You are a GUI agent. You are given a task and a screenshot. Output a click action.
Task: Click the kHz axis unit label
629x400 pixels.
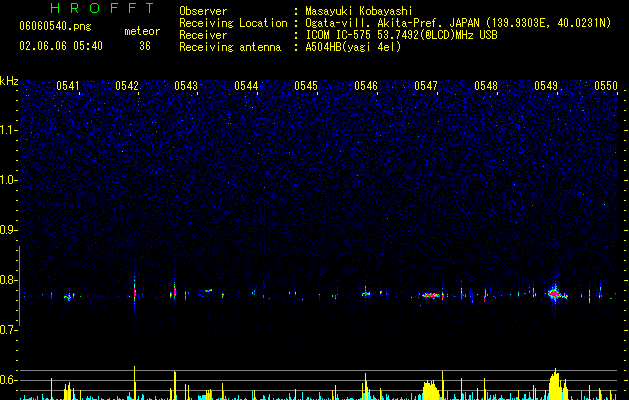point(9,81)
